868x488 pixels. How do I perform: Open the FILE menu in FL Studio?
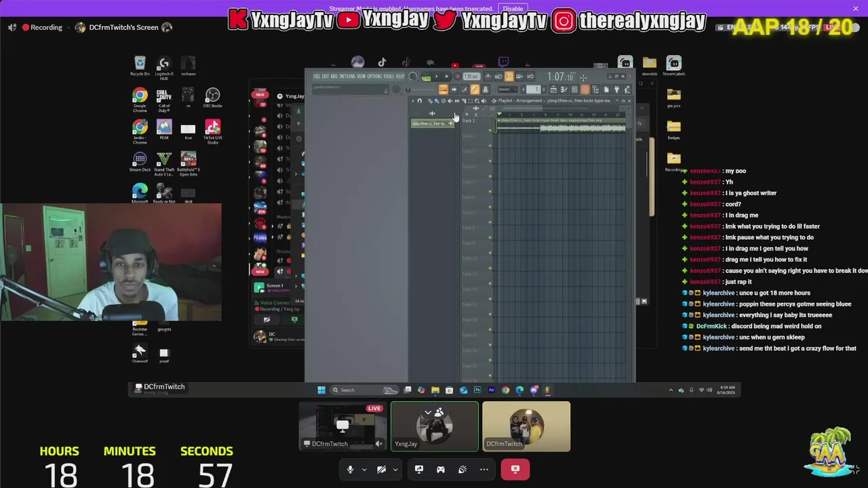317,77
